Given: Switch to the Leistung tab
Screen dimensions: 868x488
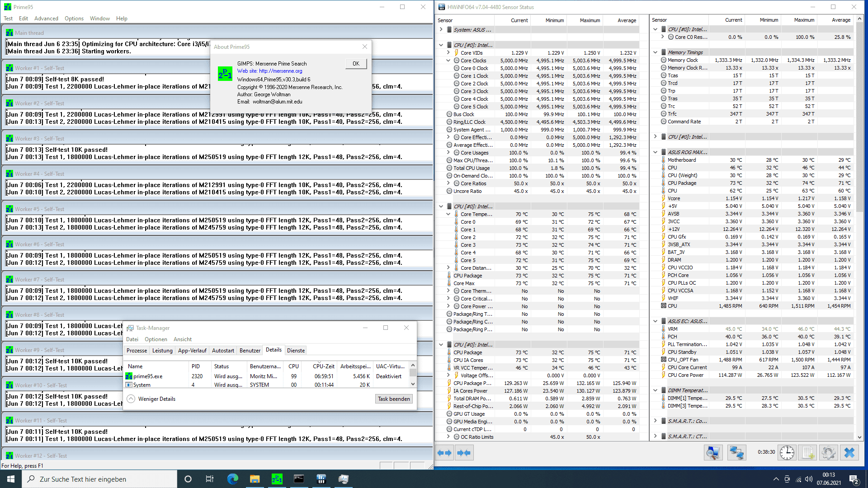Looking at the screenshot, I should (162, 351).
